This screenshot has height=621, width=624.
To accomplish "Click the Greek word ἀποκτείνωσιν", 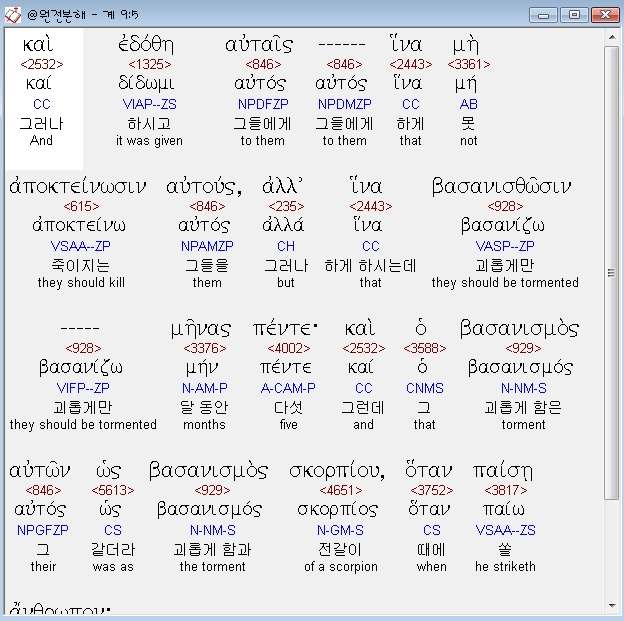I will pos(78,186).
